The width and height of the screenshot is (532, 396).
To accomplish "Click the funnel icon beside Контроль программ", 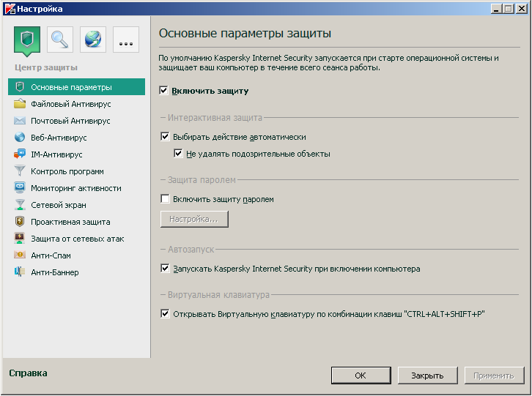I will (20, 171).
